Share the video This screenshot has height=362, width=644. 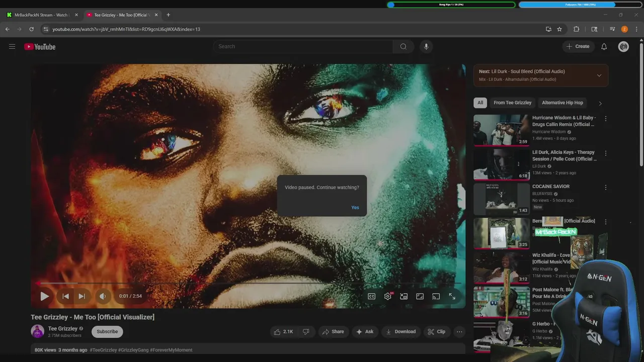pyautogui.click(x=333, y=332)
